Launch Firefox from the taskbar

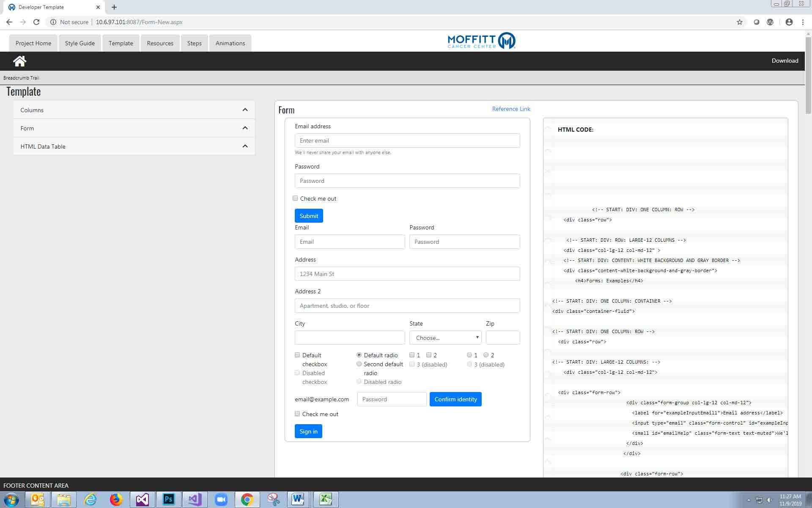point(115,500)
